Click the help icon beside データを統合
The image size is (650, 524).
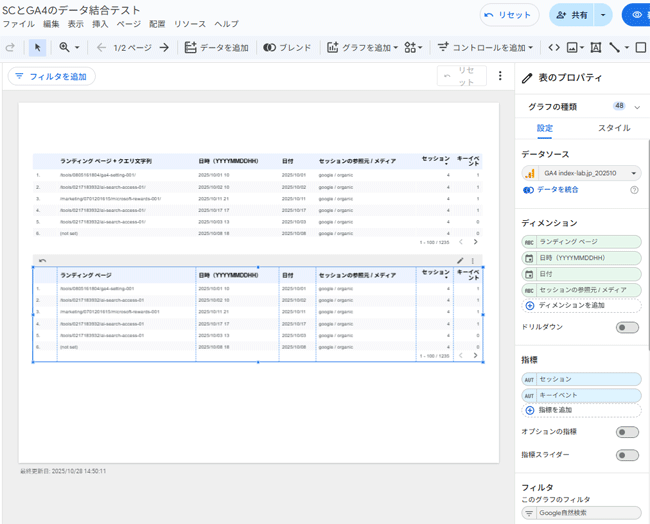click(x=634, y=190)
